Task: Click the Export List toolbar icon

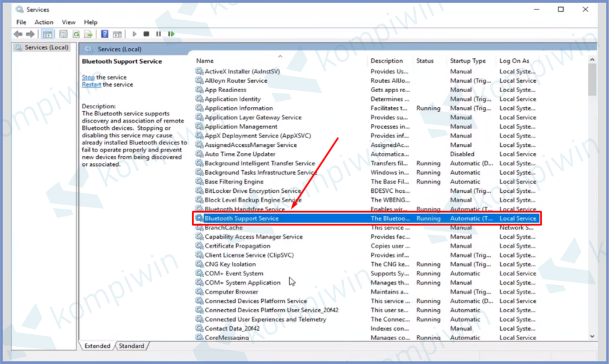Action: (x=89, y=34)
